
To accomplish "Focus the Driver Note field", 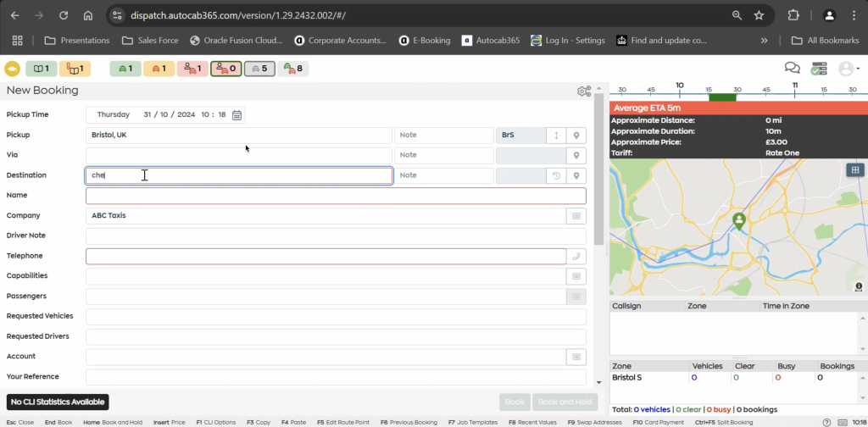I will point(336,236).
